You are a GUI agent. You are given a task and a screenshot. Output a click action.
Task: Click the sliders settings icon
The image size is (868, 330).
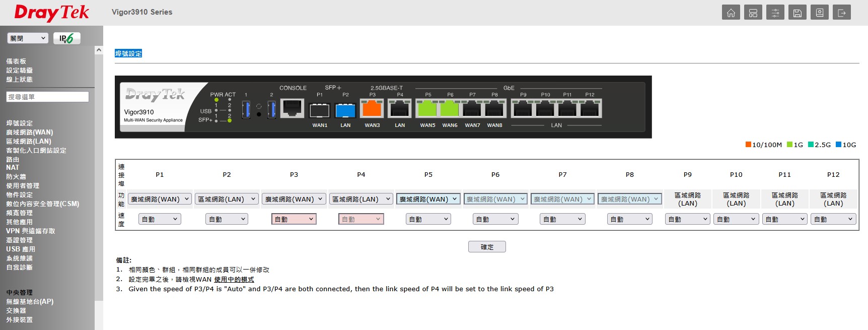point(775,13)
